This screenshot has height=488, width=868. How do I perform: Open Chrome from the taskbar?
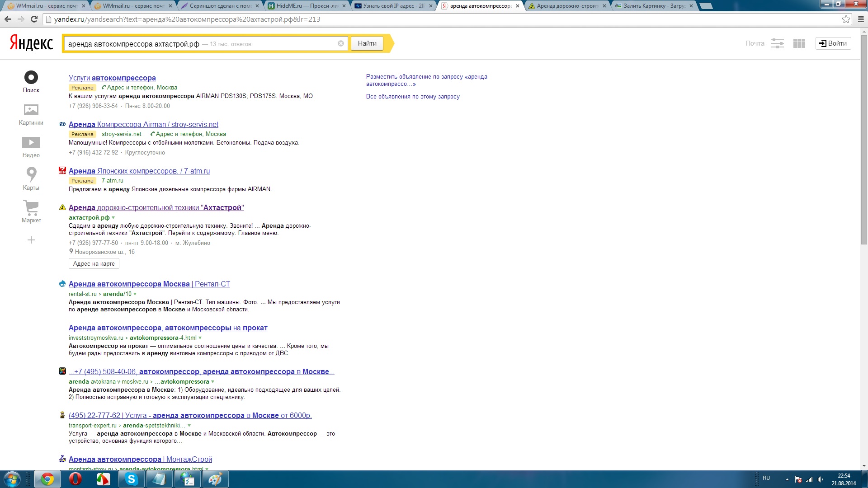[47, 479]
